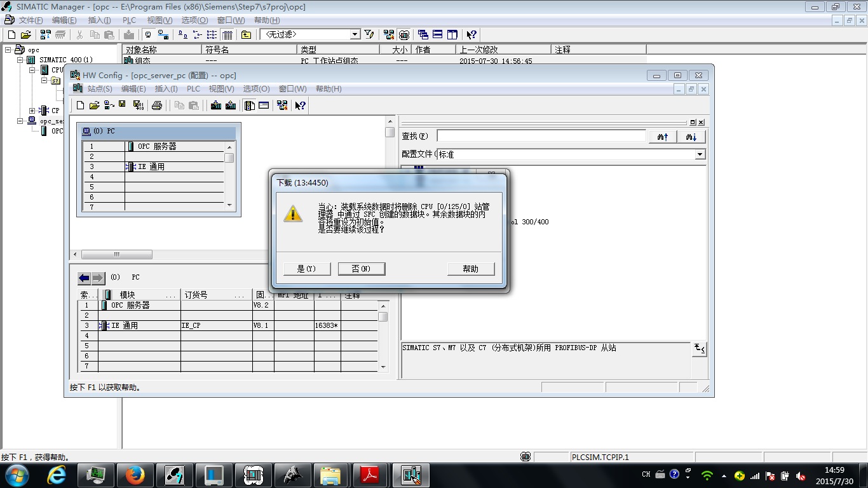Toggle the hardware Catalog icon in HW Config
Viewport: 868px width, 488px height.
pos(250,105)
